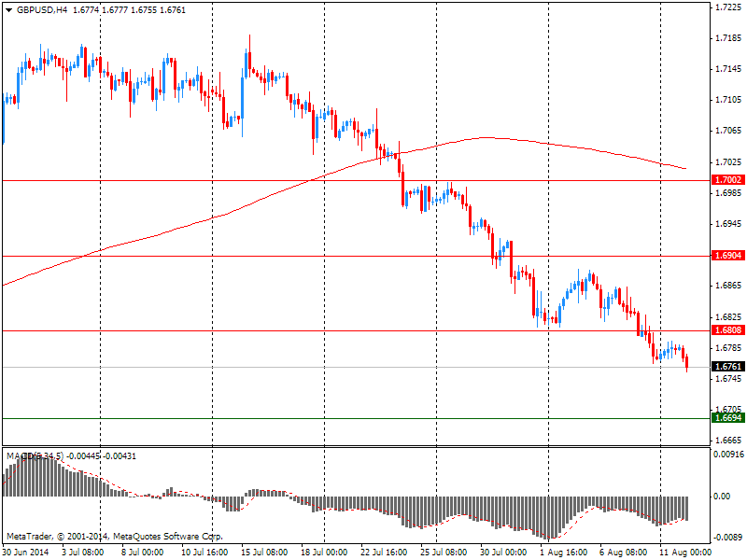Click the 0.00916 MACD scale value
The image size is (747, 560).
point(728,455)
